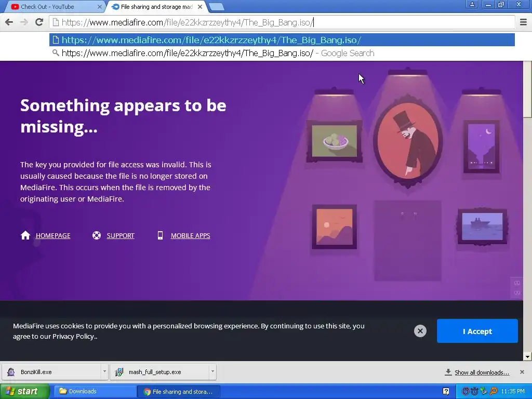Expand the BonziKill.exe download options arrow
Image resolution: width=532 pixels, height=399 pixels.
point(104,372)
